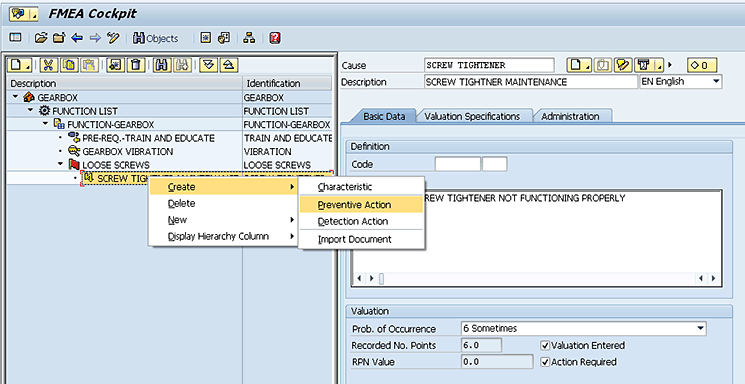This screenshot has width=745, height=384.
Task: Collapse the FUNCTION-GEARBOX node
Action: click(46, 124)
